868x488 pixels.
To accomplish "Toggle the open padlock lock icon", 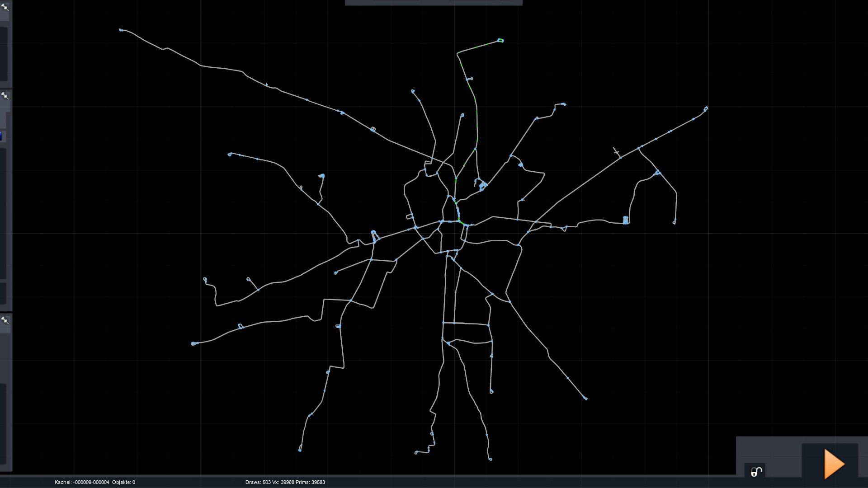I will tap(756, 472).
